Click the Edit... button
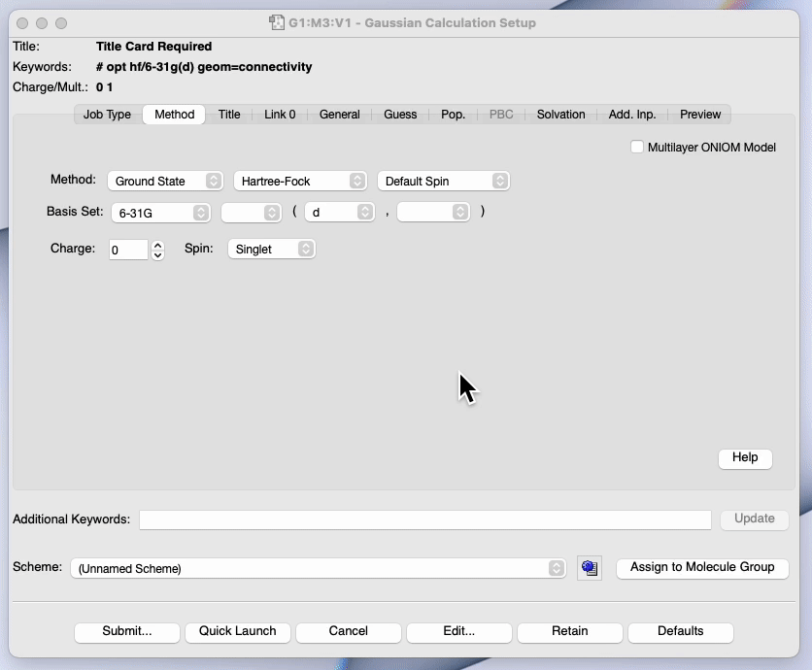Image resolution: width=812 pixels, height=670 pixels. pos(459,632)
